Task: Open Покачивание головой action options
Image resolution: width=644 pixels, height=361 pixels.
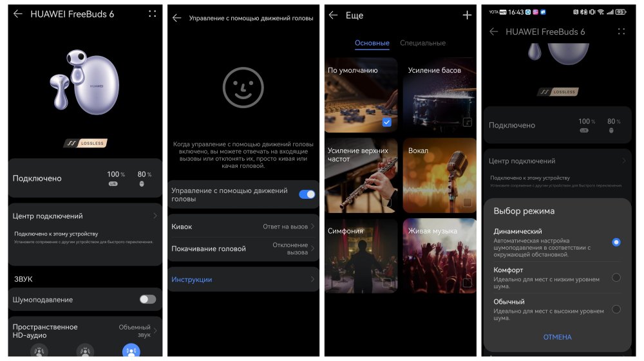Action: pos(243,249)
